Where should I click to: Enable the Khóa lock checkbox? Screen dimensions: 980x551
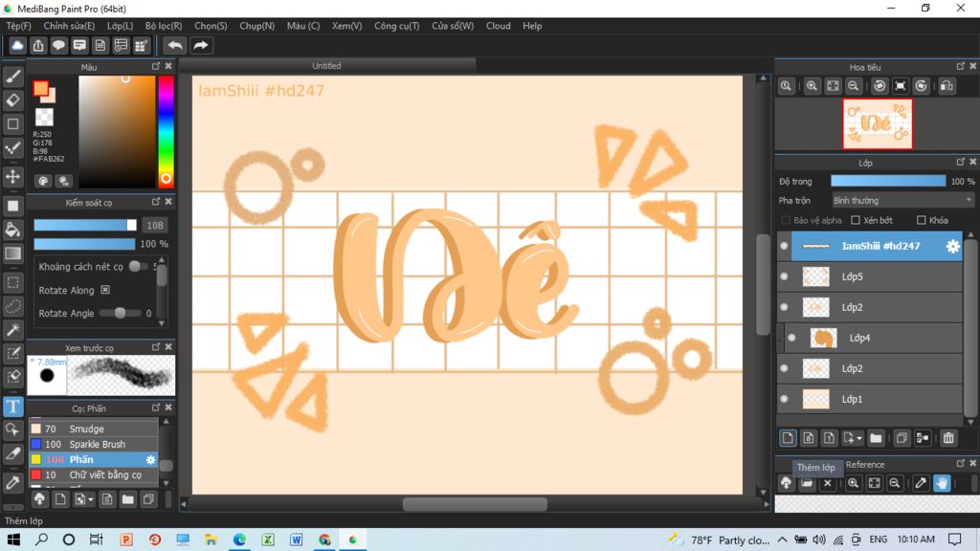coord(922,220)
